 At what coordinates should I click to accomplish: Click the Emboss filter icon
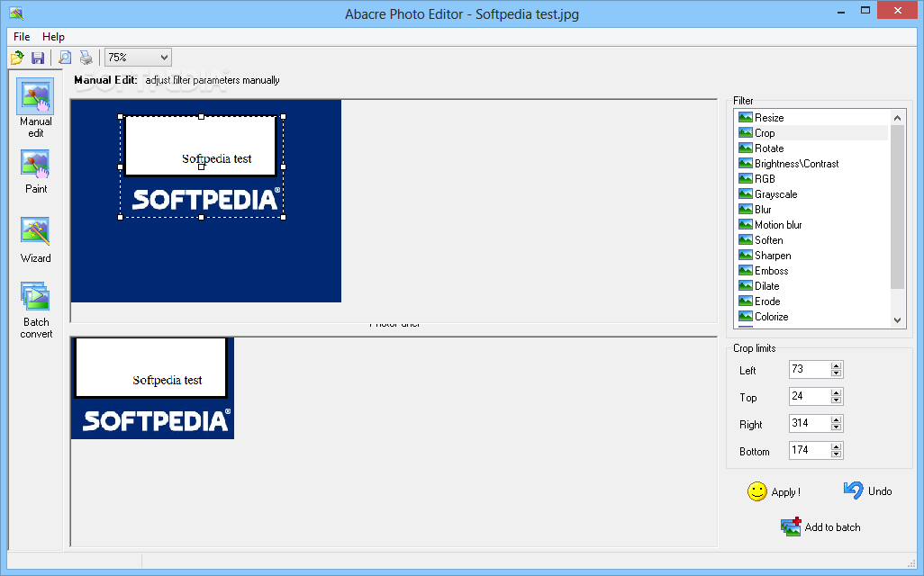[746, 270]
